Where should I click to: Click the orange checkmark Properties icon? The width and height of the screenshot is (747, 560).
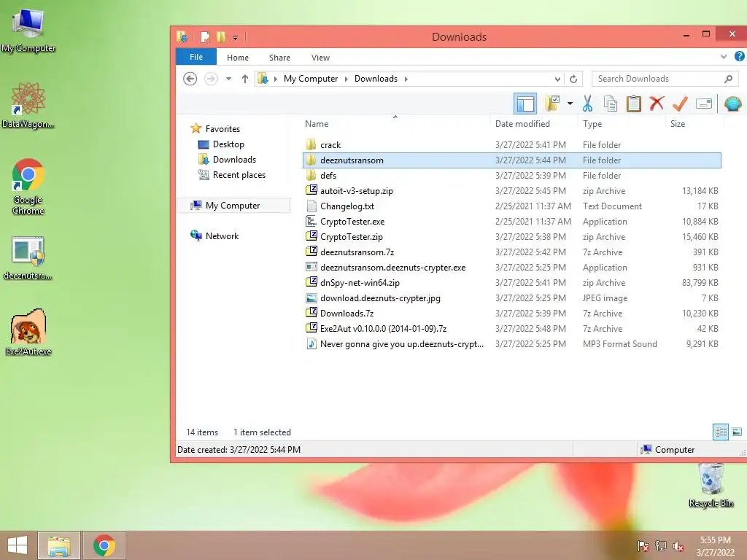(681, 104)
